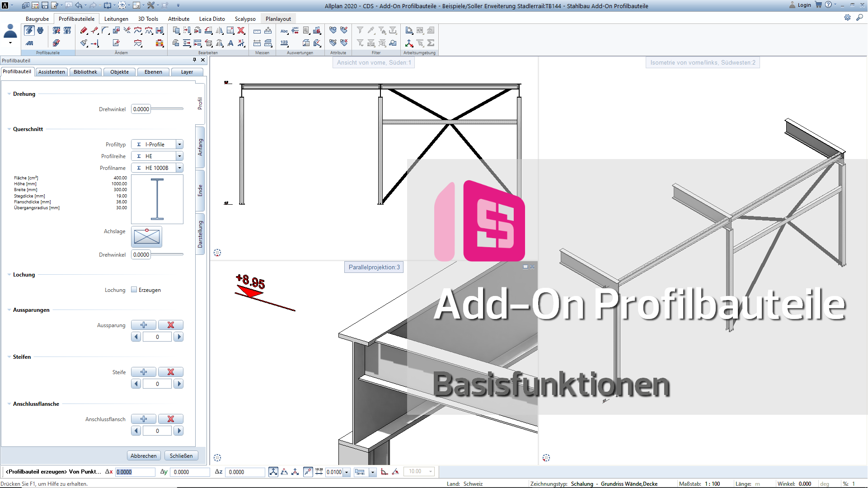The width and height of the screenshot is (868, 488).
Task: Click the sigma sum icon in Arbeitsumgebung
Action: tap(431, 43)
